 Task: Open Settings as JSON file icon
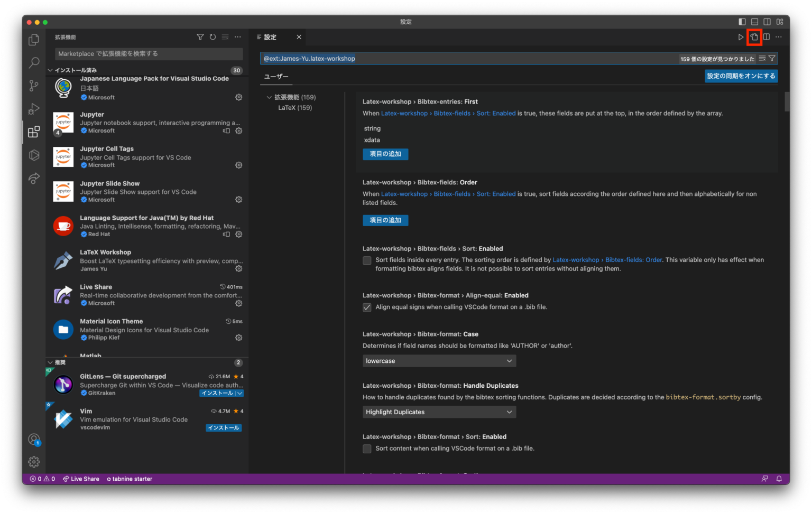(754, 37)
